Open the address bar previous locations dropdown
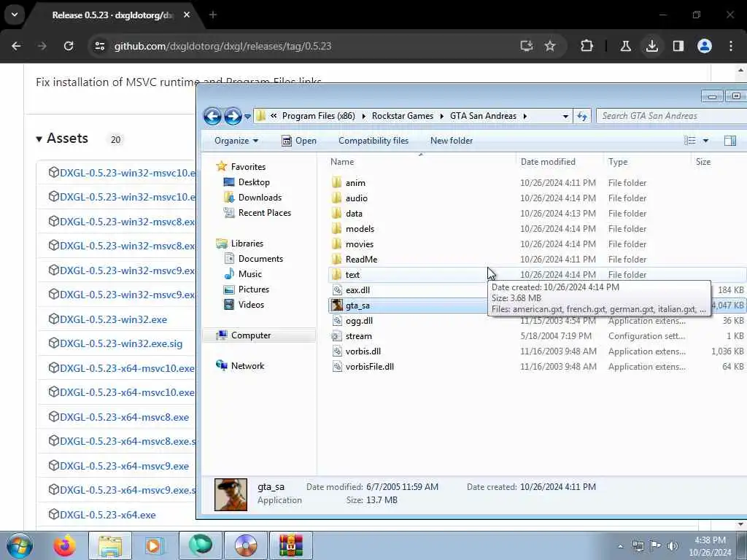 pos(565,116)
